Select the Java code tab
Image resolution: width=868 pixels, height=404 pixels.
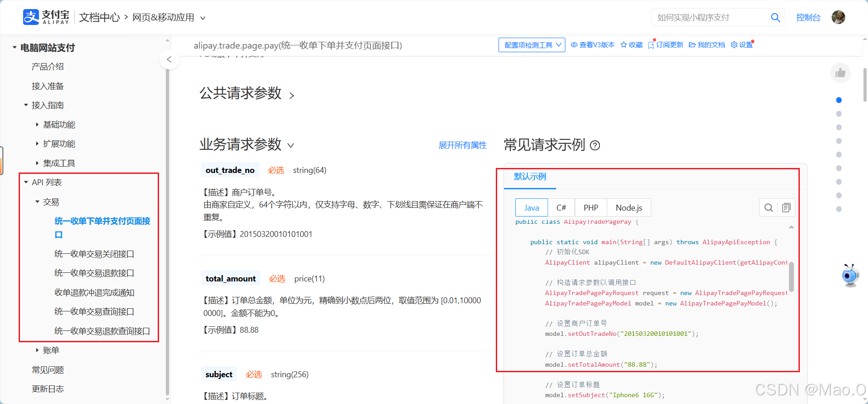click(531, 207)
